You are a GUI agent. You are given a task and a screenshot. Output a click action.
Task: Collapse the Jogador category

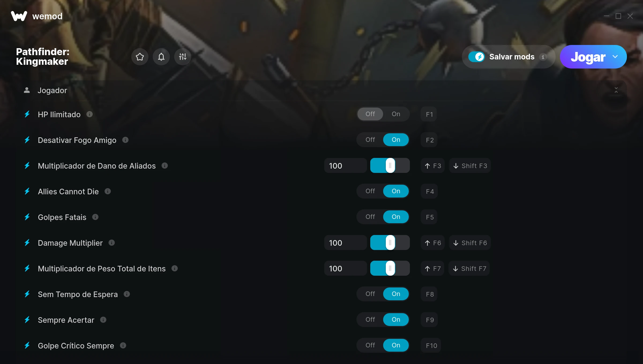pos(616,90)
